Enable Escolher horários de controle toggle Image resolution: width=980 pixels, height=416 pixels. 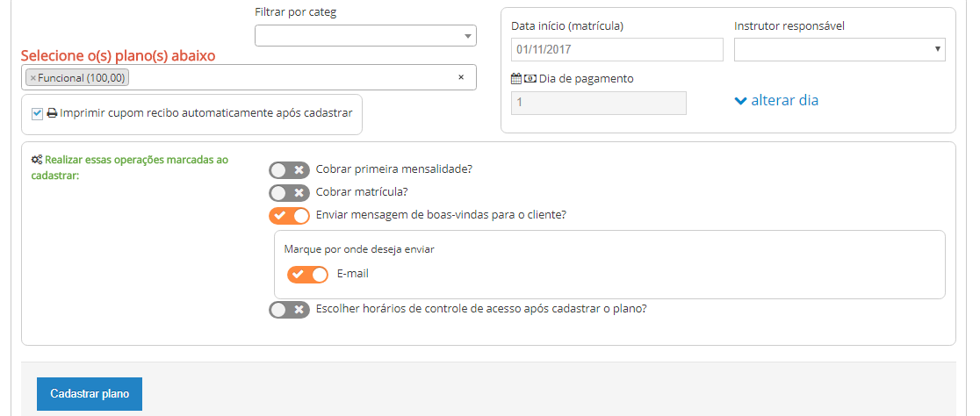coord(289,310)
